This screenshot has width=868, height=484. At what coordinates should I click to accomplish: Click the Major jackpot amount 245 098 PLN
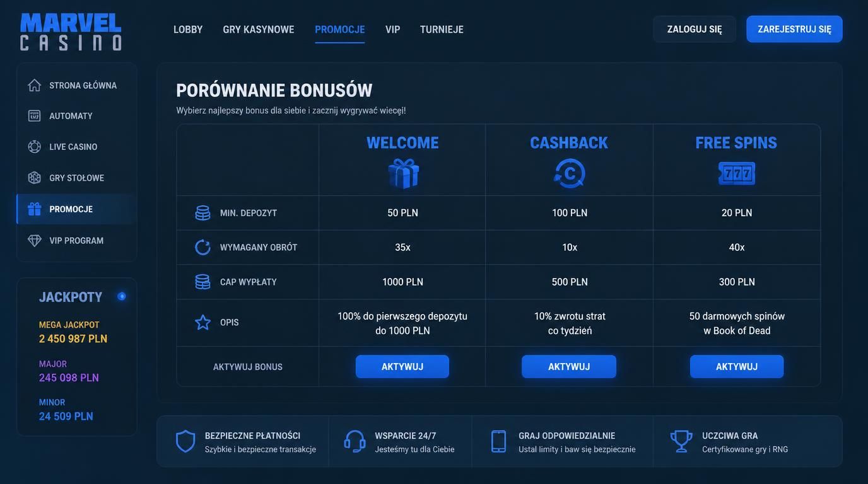[x=69, y=378]
